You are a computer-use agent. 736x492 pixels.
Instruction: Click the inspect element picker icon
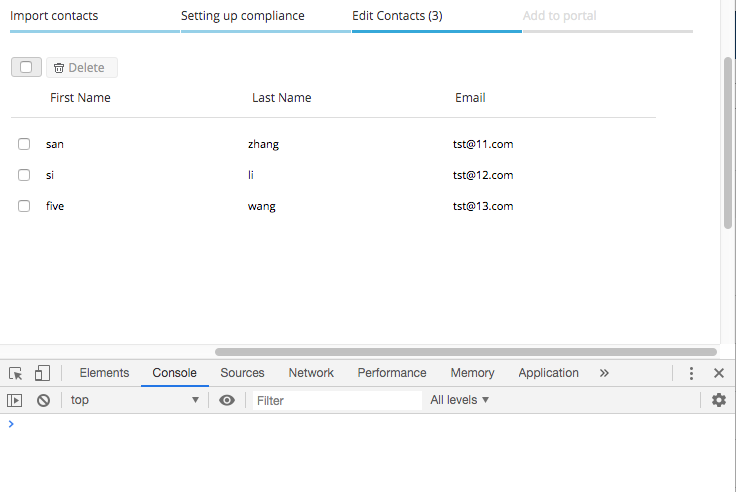click(15, 373)
